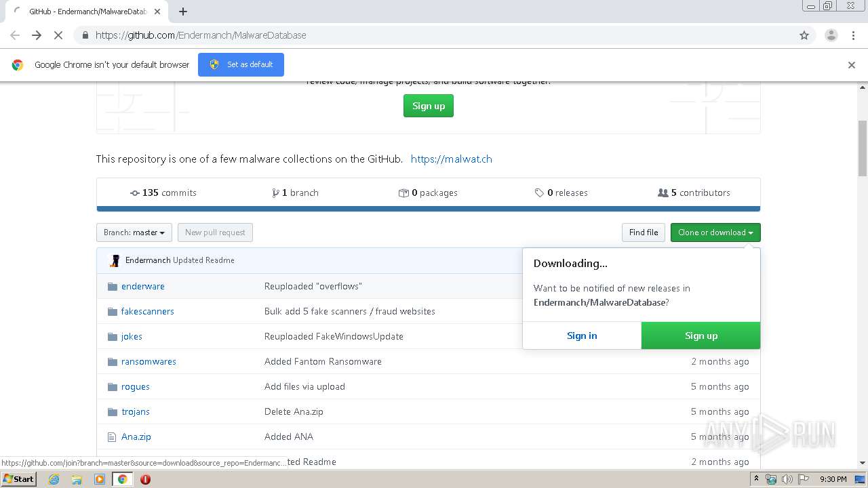Open Windows Media Player from the taskbar
The height and width of the screenshot is (488, 868).
(x=100, y=479)
